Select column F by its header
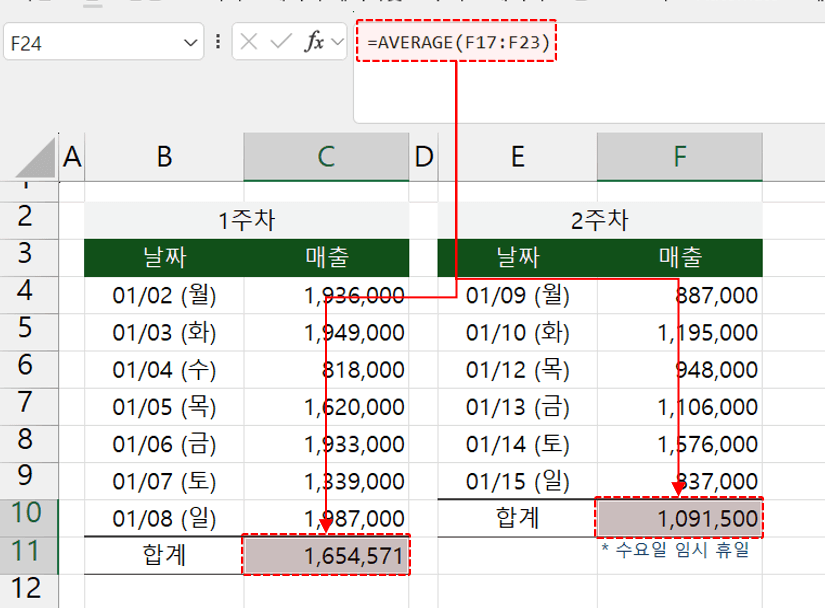The image size is (825, 608). (680, 157)
